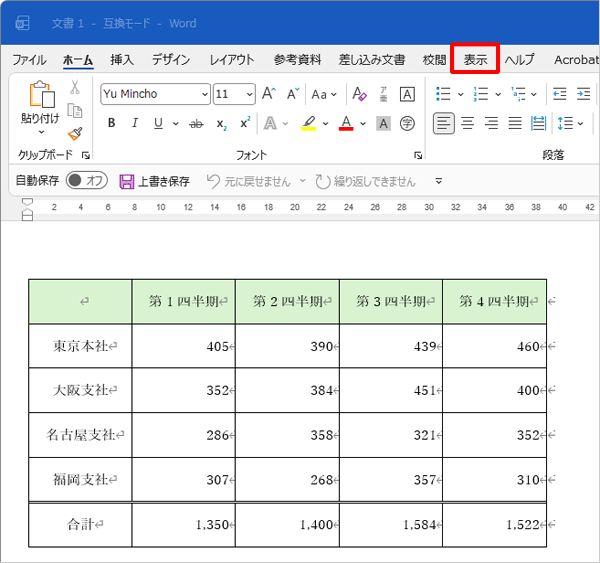Click the redo icon 繰り返しできません
The height and width of the screenshot is (563, 600).
[x=323, y=181]
